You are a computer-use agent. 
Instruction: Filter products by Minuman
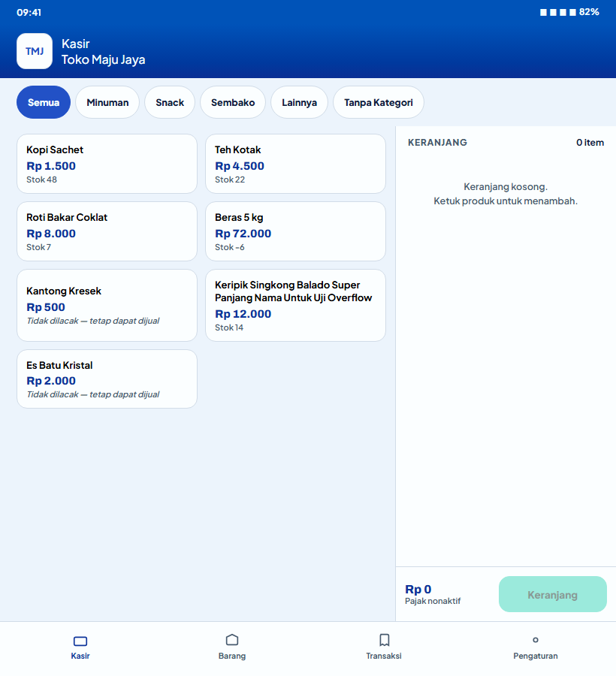[x=107, y=102]
